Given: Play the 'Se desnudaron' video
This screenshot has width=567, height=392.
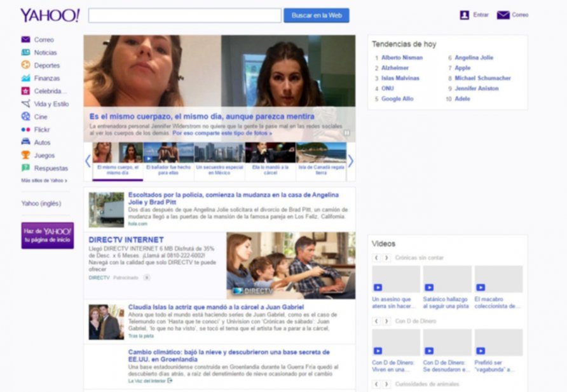Looking at the screenshot, I should [429, 351].
